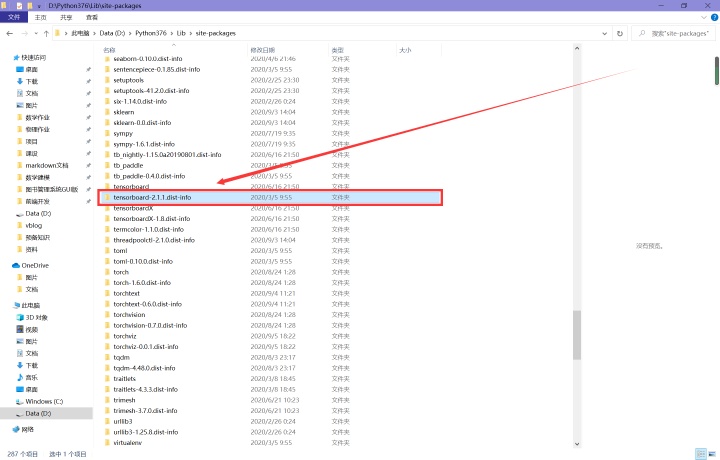Click Python376 in the address breadcrumb
The height and width of the screenshot is (460, 720).
(x=151, y=34)
